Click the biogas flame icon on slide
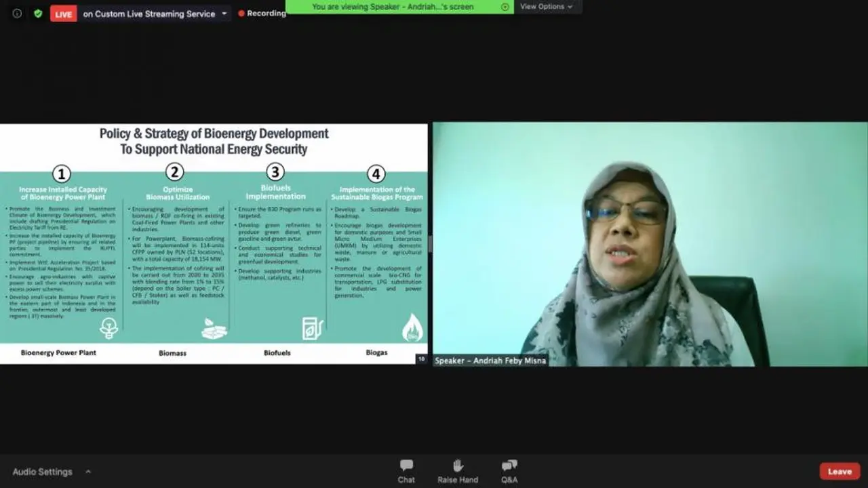Image resolution: width=868 pixels, height=488 pixels. click(x=412, y=328)
